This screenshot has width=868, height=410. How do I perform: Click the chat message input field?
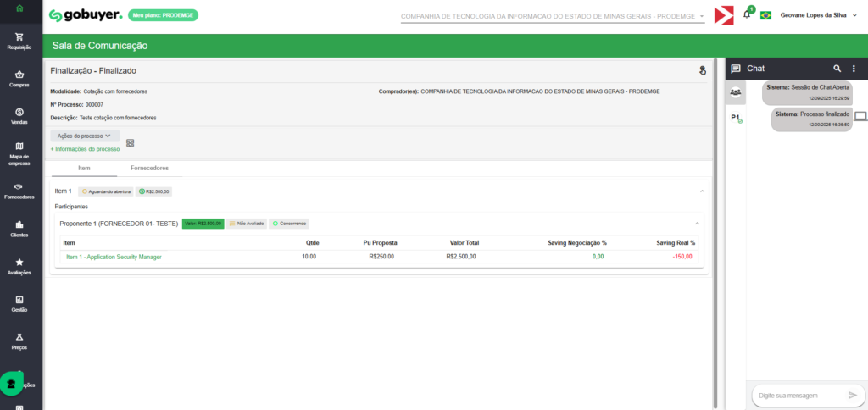(797, 395)
